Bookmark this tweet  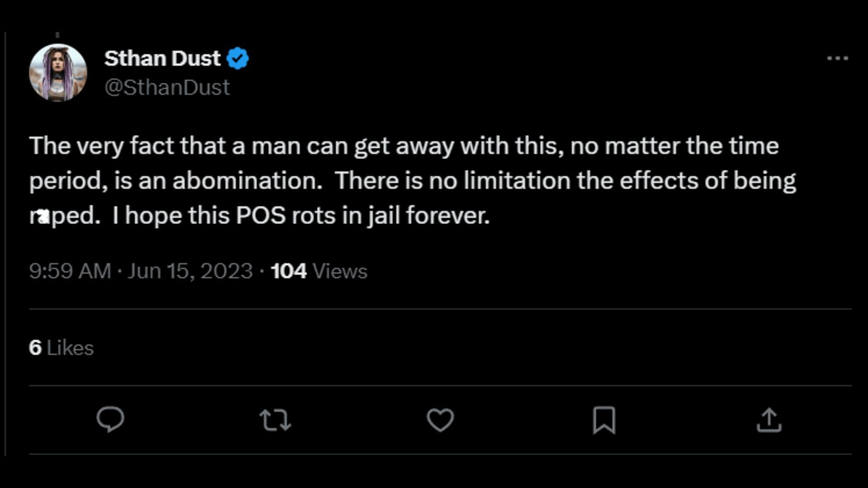pyautogui.click(x=604, y=420)
